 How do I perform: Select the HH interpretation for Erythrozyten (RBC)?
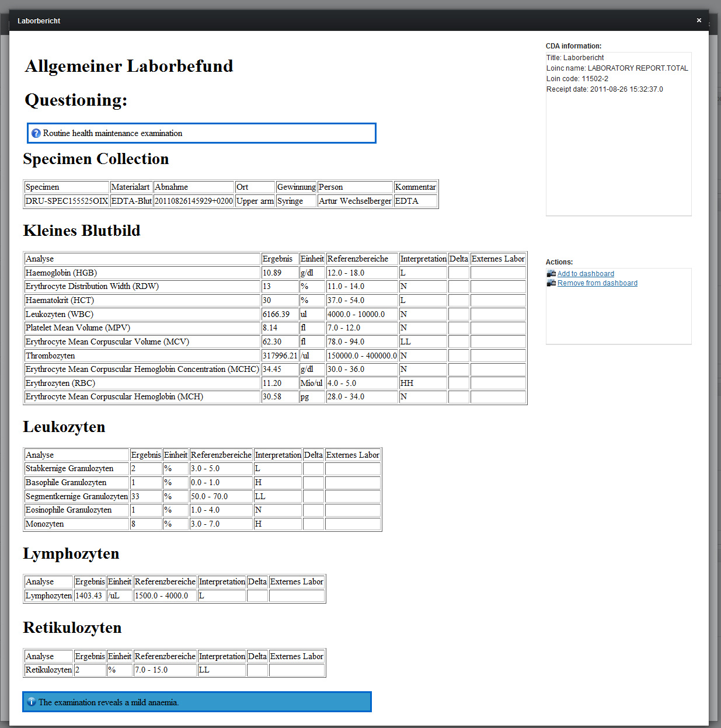coord(407,383)
